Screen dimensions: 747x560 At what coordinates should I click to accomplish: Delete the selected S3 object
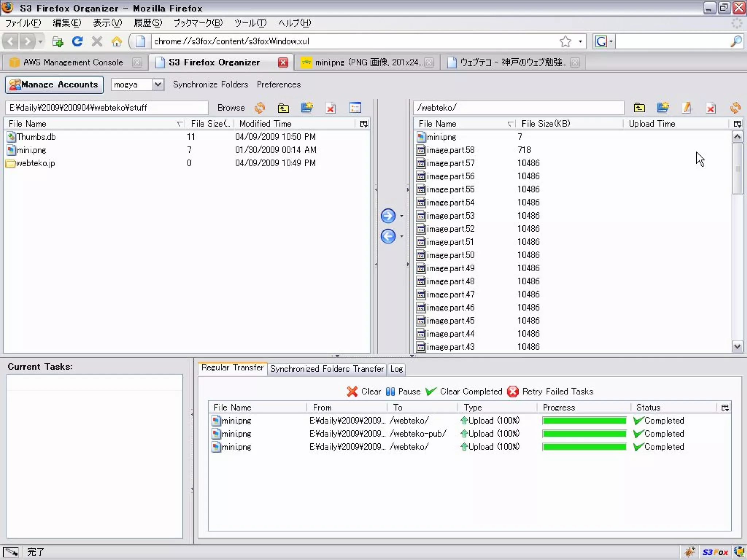(x=711, y=108)
